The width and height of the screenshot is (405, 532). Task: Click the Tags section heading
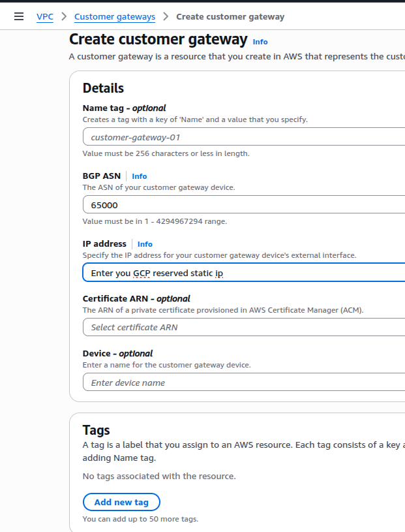point(97,430)
